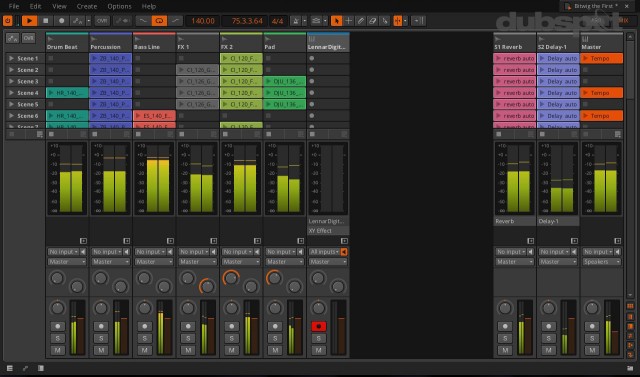Screen dimensions: 640x377
Task: Select the knife tool
Action: 384,20
